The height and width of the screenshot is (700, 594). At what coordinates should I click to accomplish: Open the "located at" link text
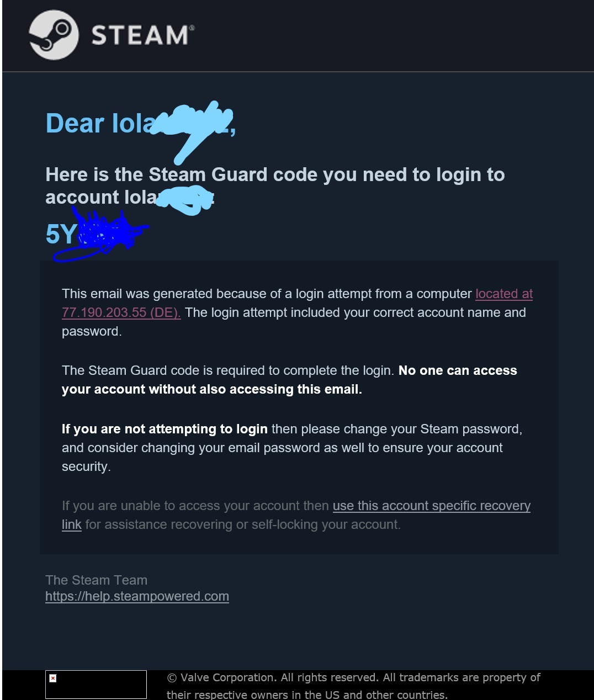[x=504, y=294]
